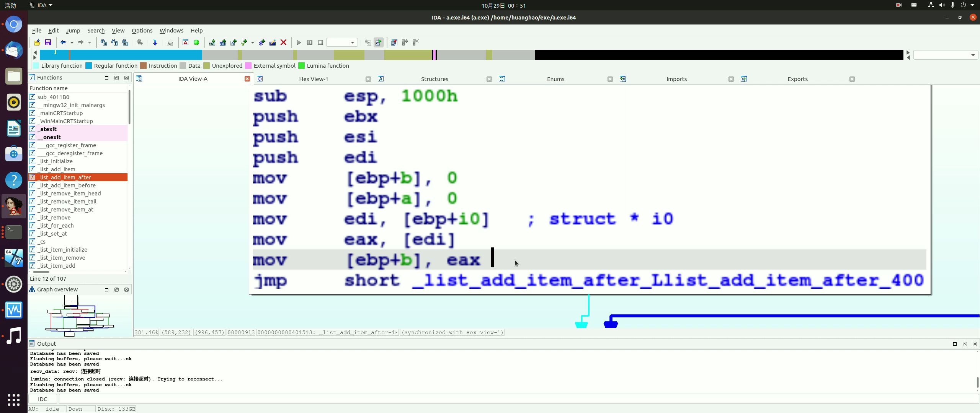
Task: Jump back with the blue left arrow
Action: pos(63,42)
